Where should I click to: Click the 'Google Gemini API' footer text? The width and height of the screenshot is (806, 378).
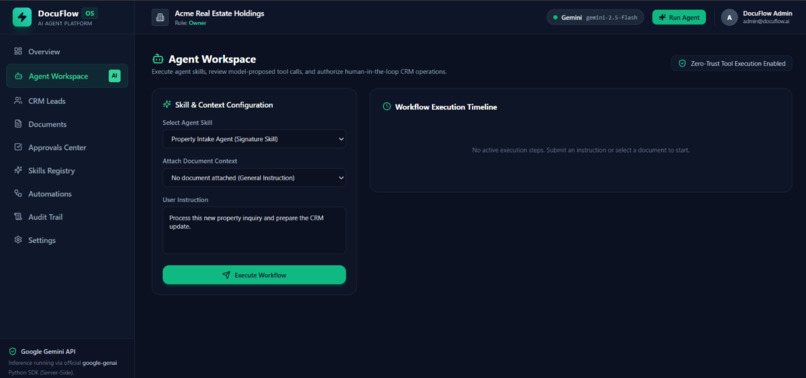(48, 352)
